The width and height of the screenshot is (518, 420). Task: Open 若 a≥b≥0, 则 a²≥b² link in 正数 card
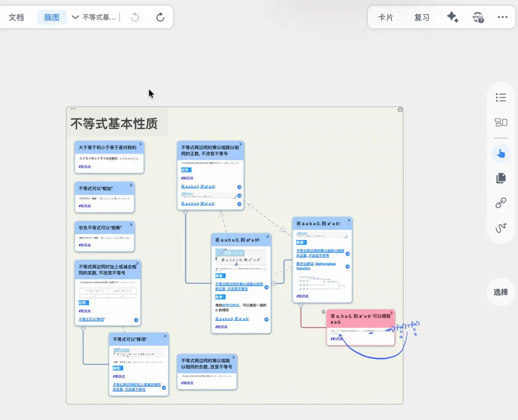click(198, 187)
